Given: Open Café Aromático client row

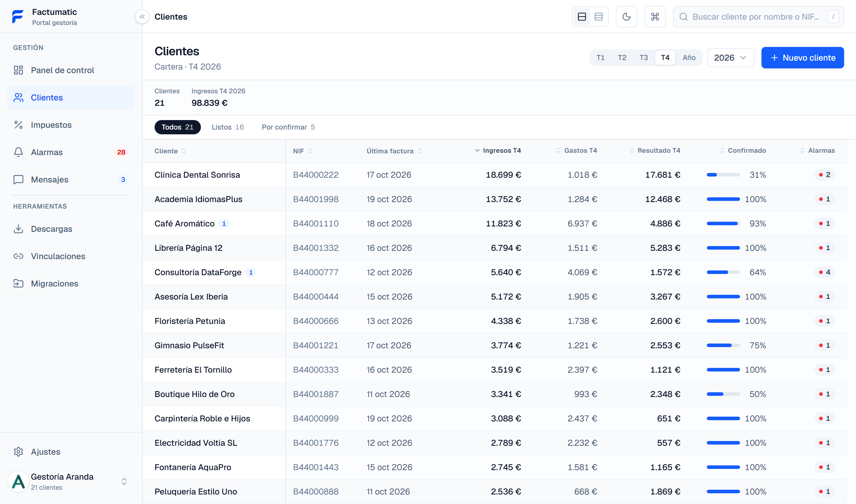Looking at the screenshot, I should pos(495,223).
